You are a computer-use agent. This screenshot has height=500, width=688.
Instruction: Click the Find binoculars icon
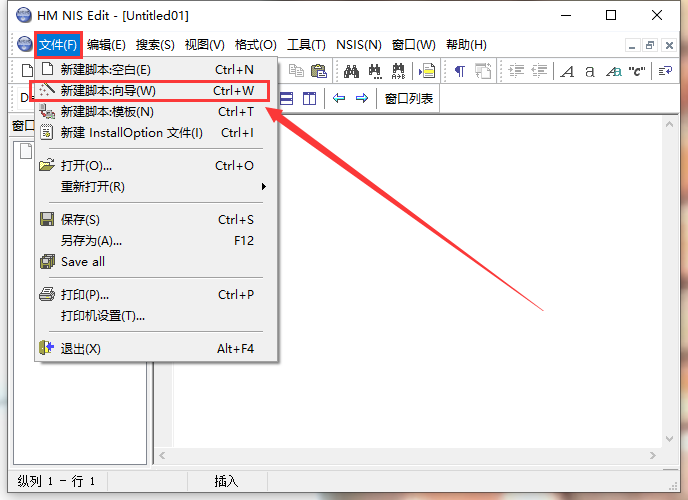coord(351,71)
